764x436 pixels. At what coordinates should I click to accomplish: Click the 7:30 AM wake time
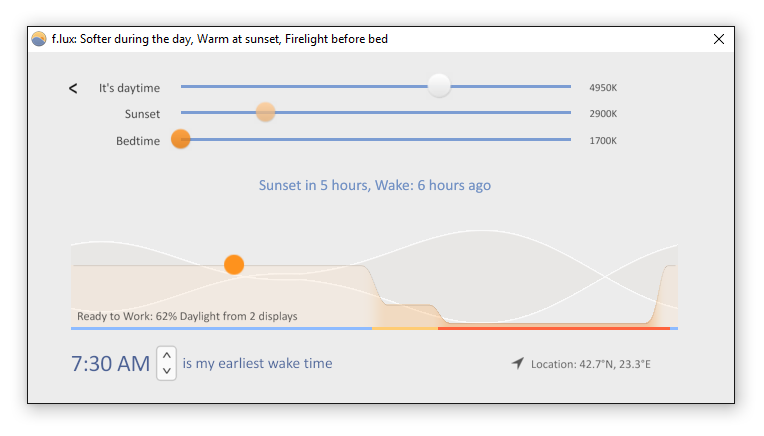click(111, 363)
